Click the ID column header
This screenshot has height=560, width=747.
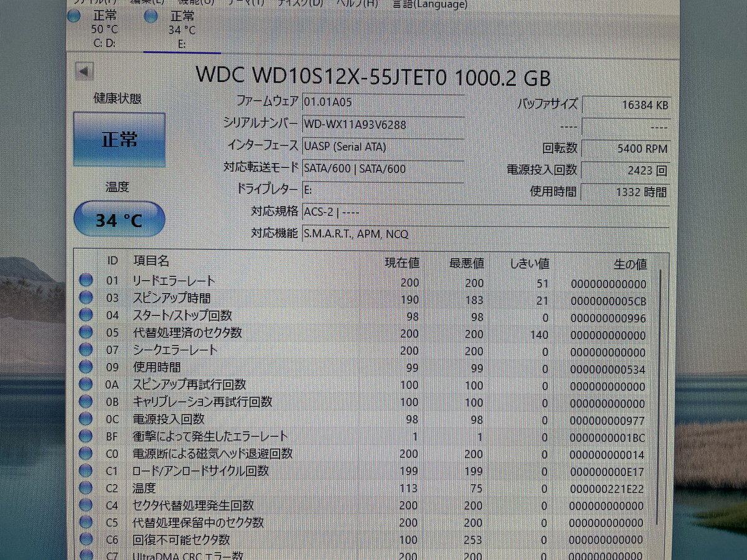click(112, 260)
